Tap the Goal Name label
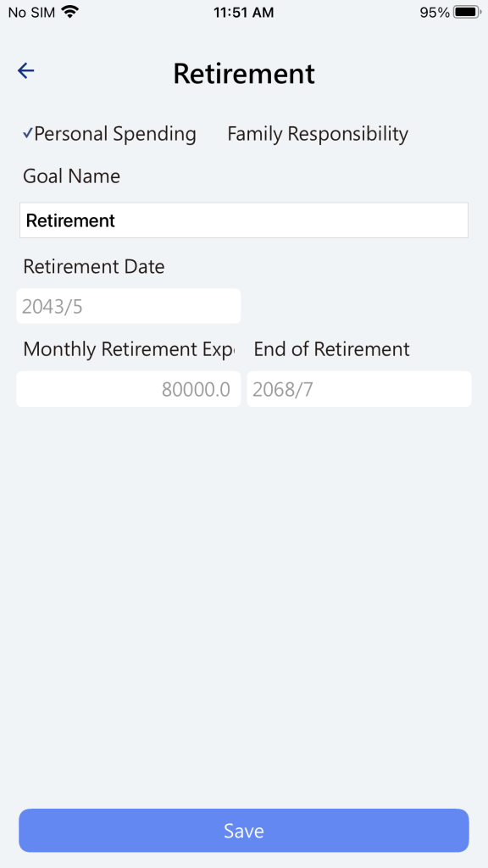Screen dimensions: 488x868 [x=71, y=176]
